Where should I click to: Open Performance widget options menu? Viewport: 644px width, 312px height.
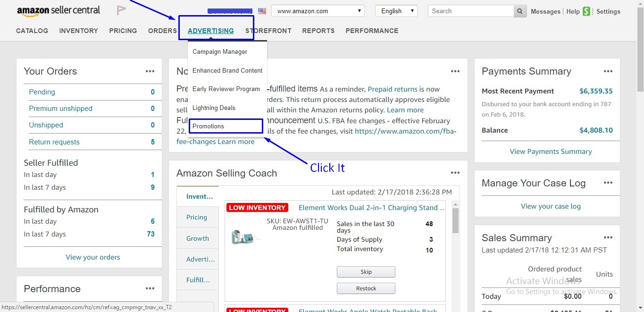click(x=150, y=288)
